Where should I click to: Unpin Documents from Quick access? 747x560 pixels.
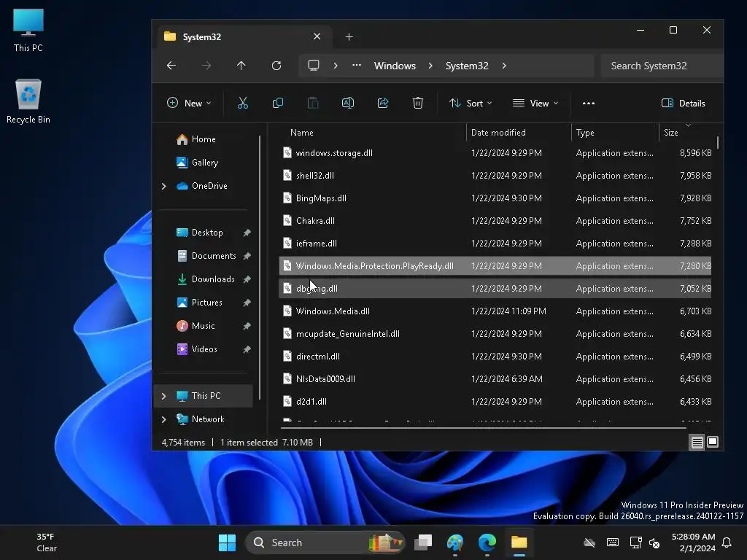point(247,256)
